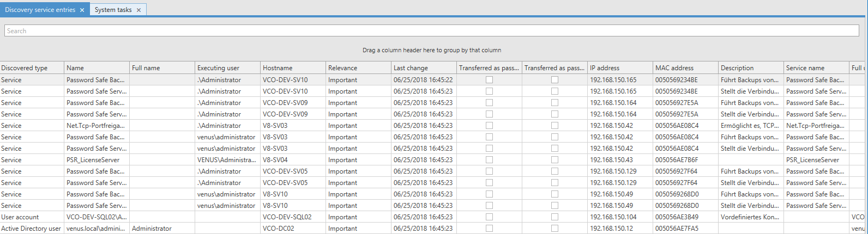The width and height of the screenshot is (868, 234).
Task: Tick first Transferred checkbox in Active Directory user row
Action: pos(489,229)
